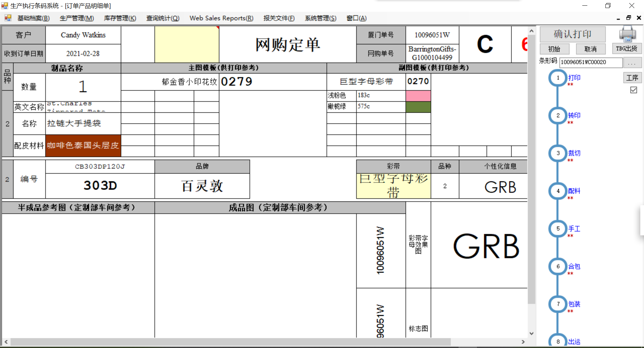Click the TBG出货 button
This screenshot has width=644, height=348.
[x=627, y=48]
